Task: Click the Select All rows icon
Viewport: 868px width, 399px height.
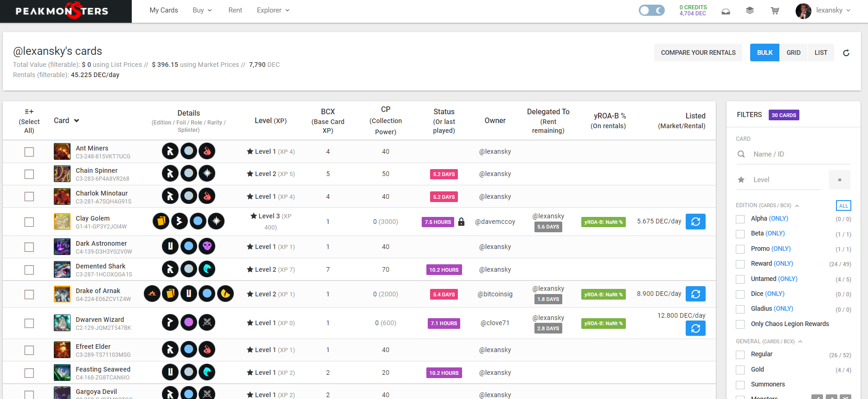Action: [29, 111]
